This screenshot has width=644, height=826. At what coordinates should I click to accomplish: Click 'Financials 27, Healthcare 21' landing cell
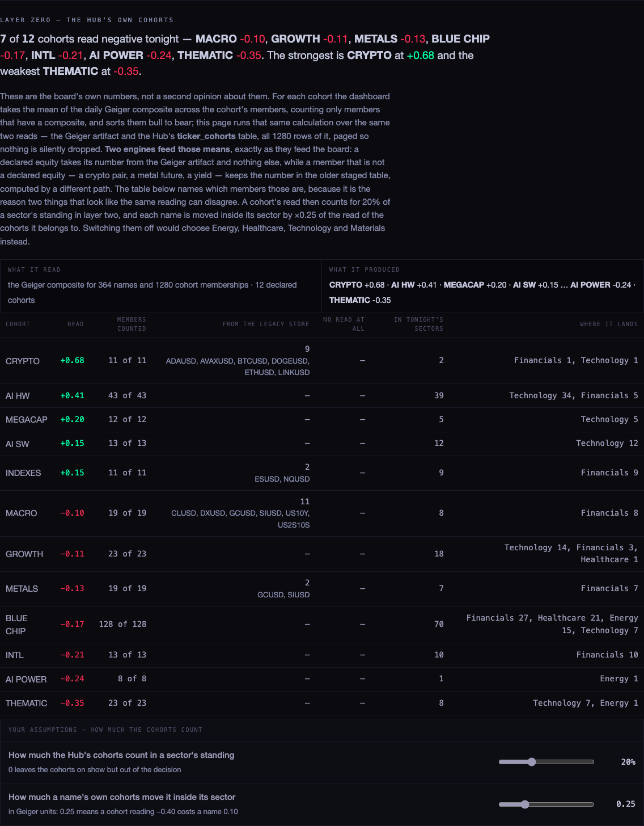coord(552,624)
